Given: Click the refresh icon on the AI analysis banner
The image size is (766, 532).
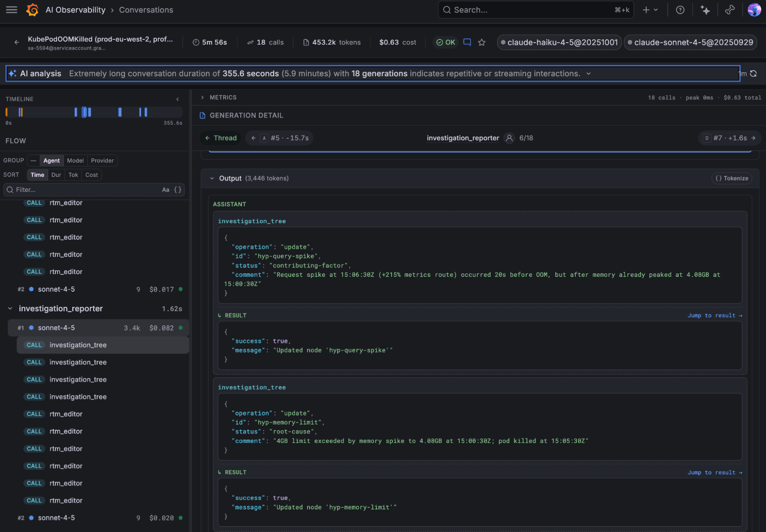Looking at the screenshot, I should tap(754, 73).
